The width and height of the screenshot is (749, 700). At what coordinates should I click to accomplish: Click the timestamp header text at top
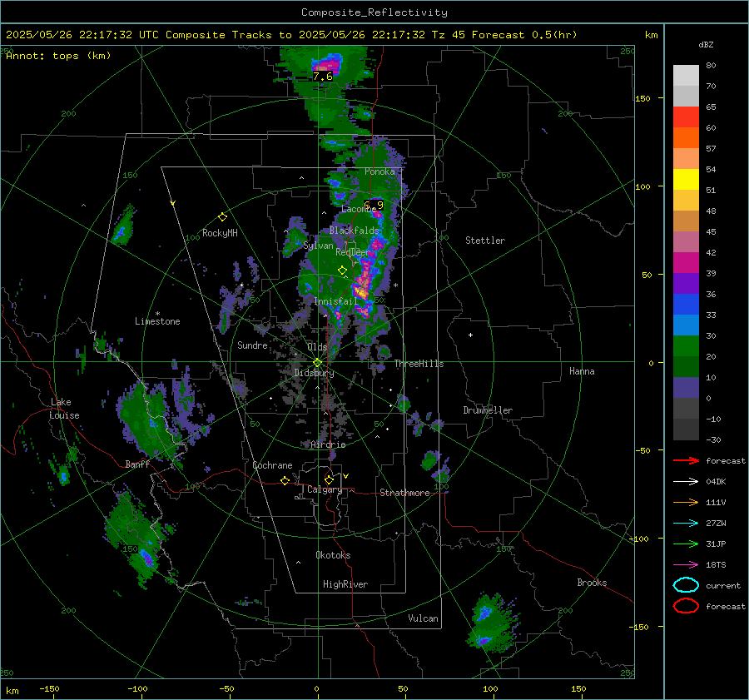pyautogui.click(x=291, y=35)
